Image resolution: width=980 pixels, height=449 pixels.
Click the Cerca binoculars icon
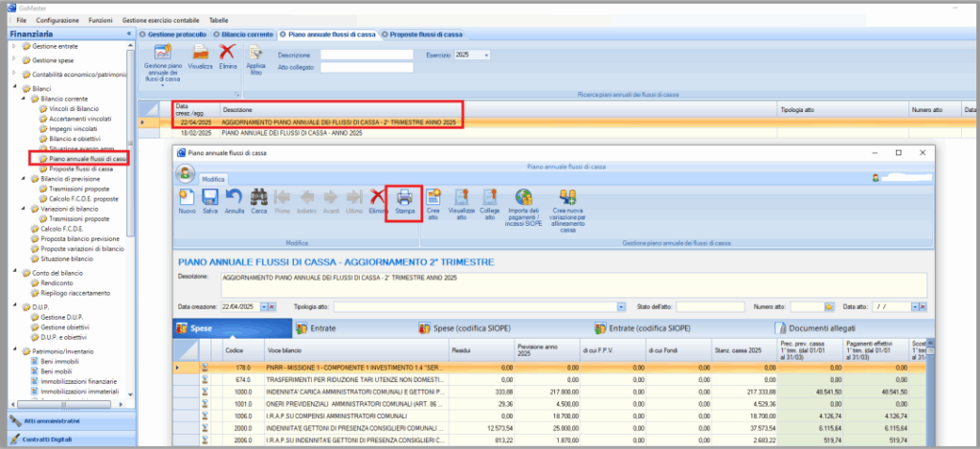pos(258,198)
